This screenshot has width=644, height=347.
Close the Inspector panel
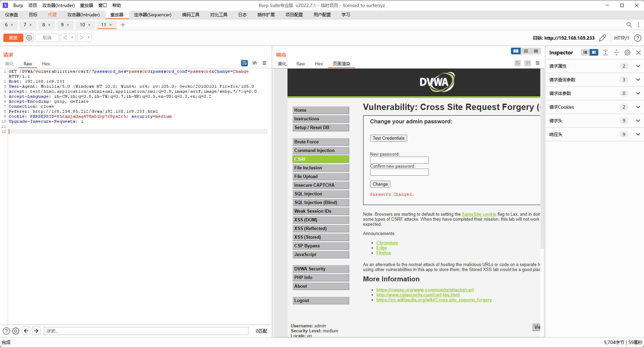click(x=638, y=52)
